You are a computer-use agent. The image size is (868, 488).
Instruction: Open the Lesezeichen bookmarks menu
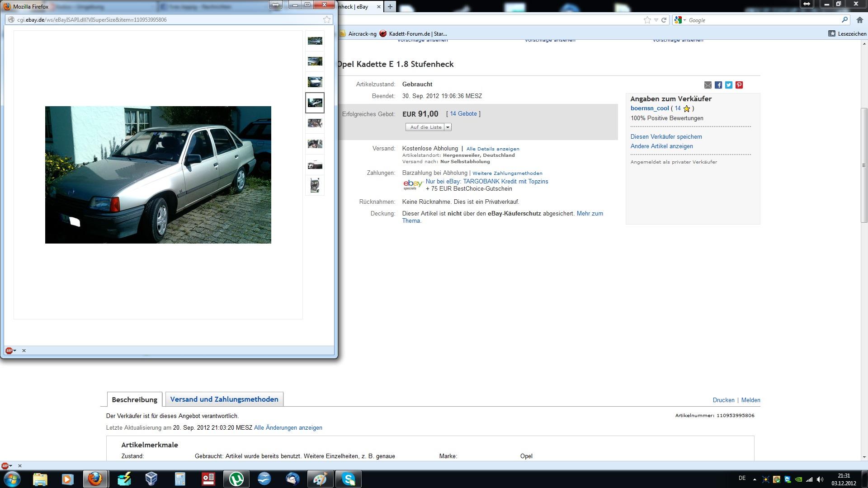pos(847,33)
